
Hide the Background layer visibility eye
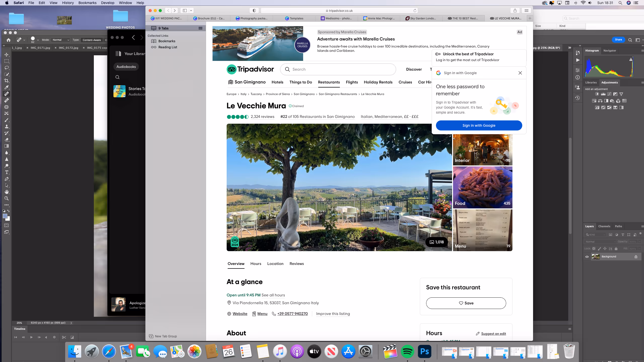[x=587, y=257]
